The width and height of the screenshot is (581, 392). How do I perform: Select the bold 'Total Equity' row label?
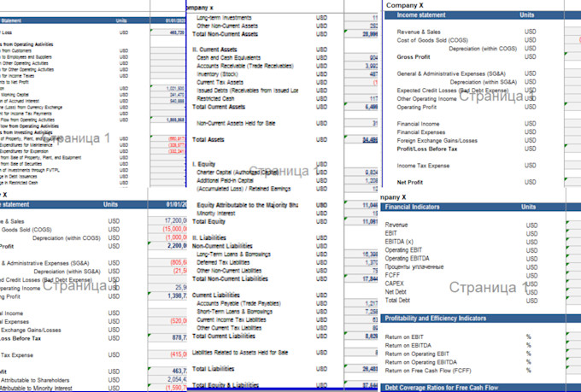tap(208, 221)
